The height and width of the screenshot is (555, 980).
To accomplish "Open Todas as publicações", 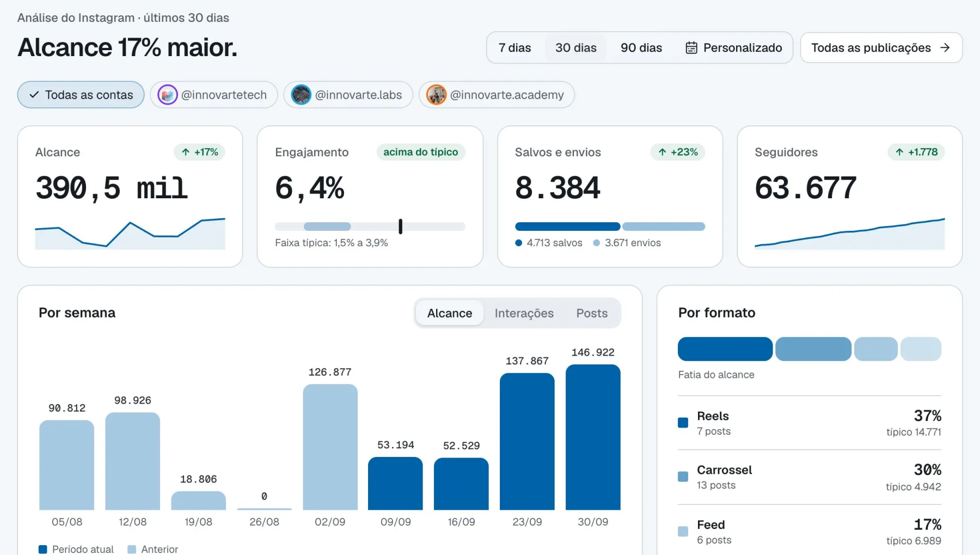I will point(881,48).
